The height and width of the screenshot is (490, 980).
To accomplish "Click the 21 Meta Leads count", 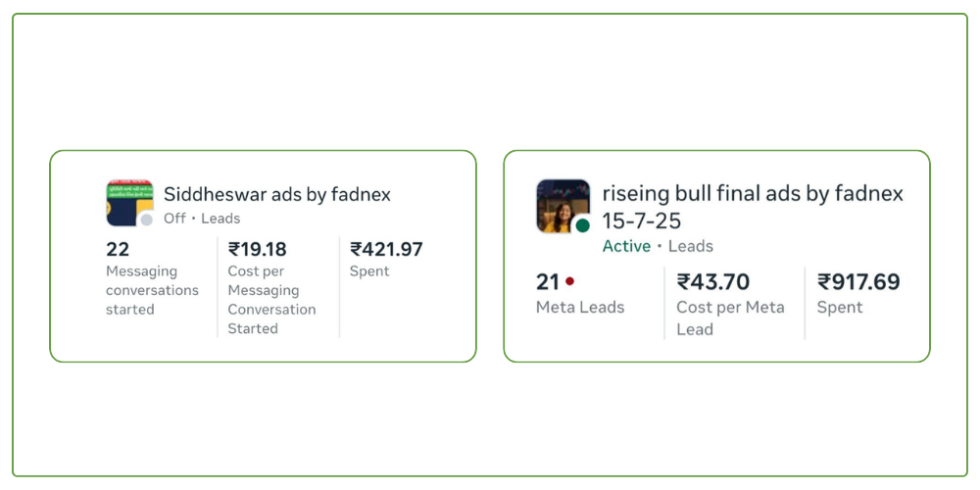I will click(548, 282).
